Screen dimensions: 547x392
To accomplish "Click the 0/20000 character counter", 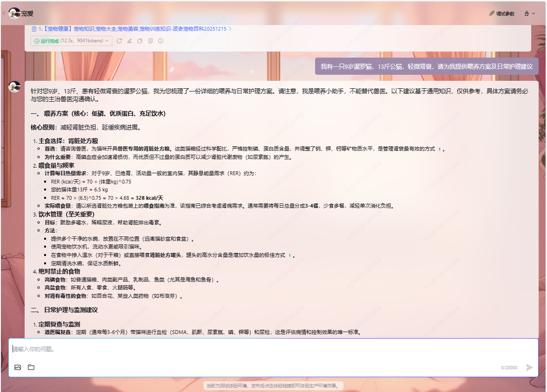I will coord(509,367).
